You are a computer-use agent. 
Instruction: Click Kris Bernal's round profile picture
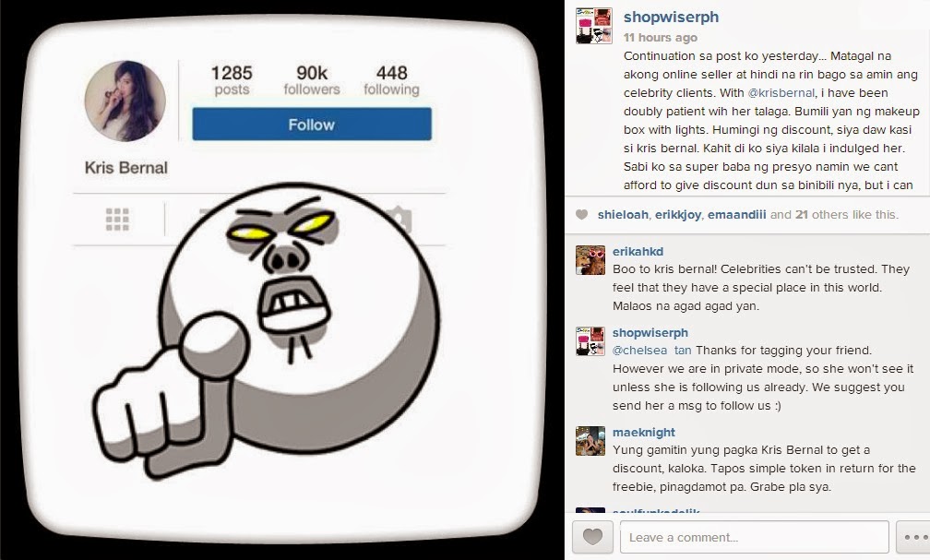coord(125,101)
